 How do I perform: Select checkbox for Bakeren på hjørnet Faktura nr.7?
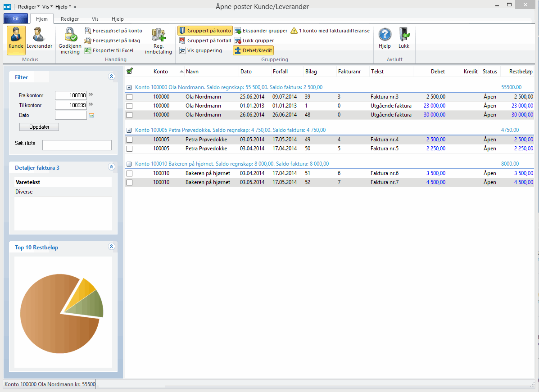tap(130, 182)
